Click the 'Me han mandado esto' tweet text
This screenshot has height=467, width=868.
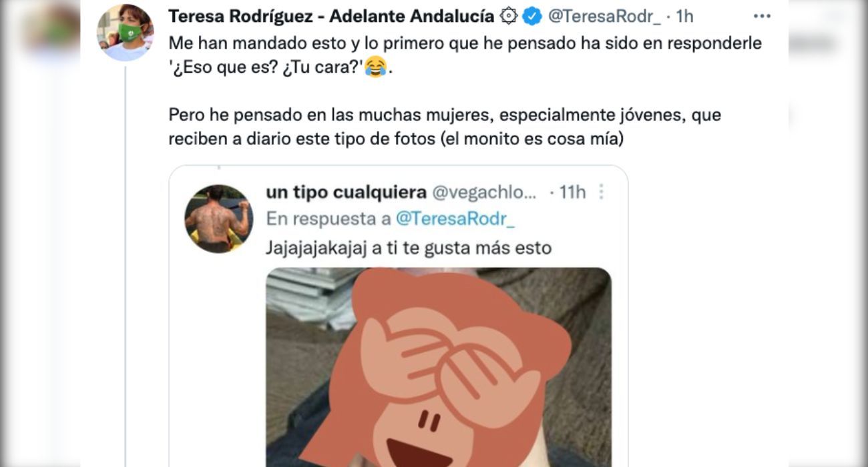[x=464, y=55]
